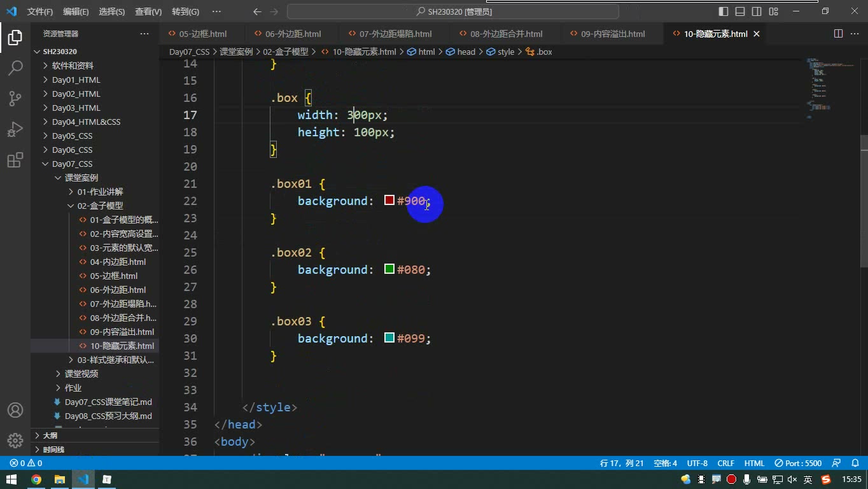This screenshot has height=489, width=868.
Task: Click the Explorer files icon in the activity bar
Action: click(15, 37)
